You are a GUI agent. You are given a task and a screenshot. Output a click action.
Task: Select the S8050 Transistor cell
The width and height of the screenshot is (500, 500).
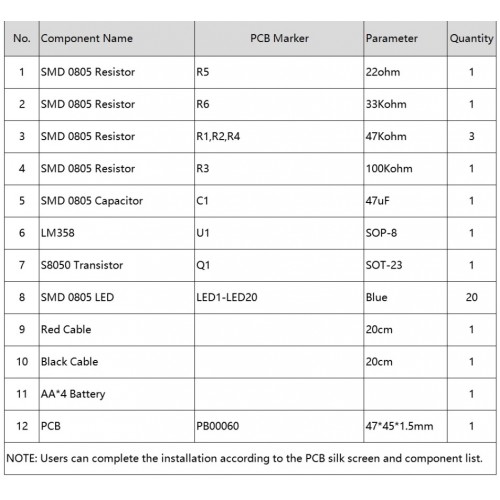(117, 265)
